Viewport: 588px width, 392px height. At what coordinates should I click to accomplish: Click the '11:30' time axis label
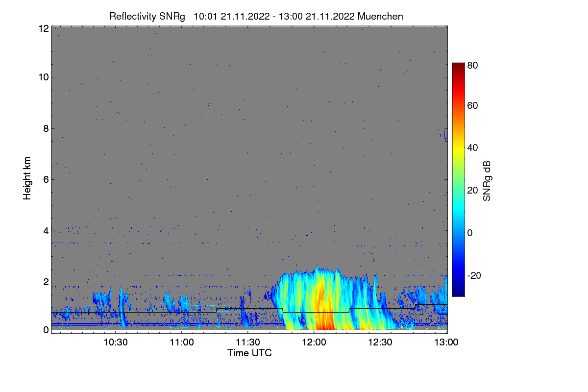click(x=248, y=342)
